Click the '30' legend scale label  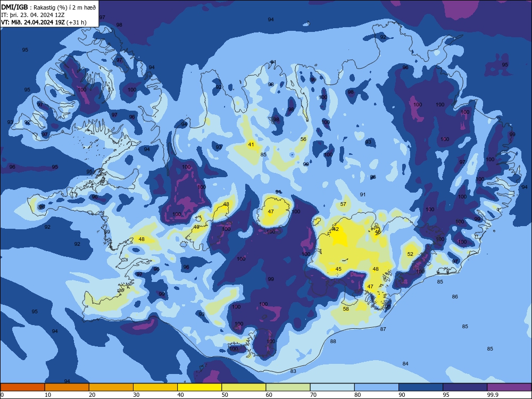point(136,395)
